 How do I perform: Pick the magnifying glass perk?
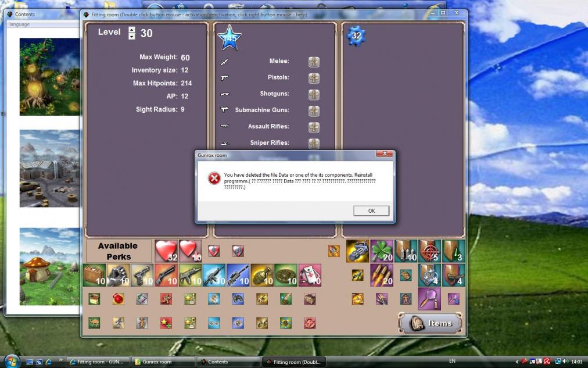429,299
